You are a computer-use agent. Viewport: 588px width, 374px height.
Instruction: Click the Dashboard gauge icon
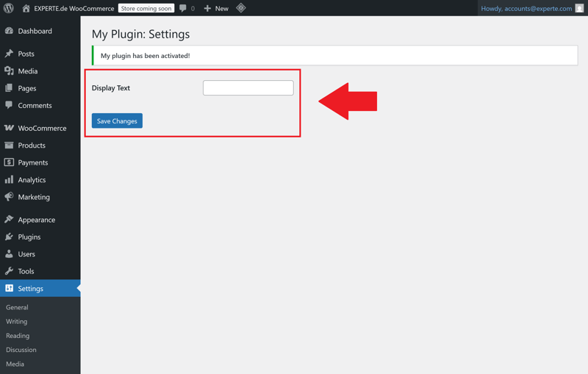click(x=9, y=31)
